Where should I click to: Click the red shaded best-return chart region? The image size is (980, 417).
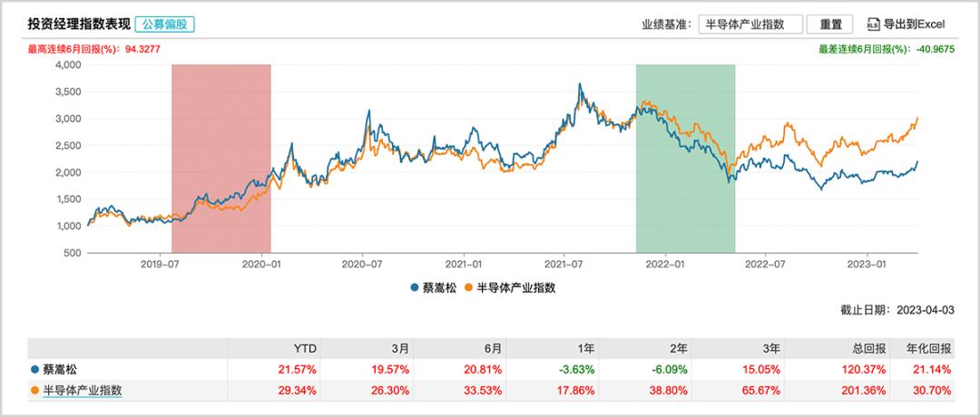pos(221,159)
